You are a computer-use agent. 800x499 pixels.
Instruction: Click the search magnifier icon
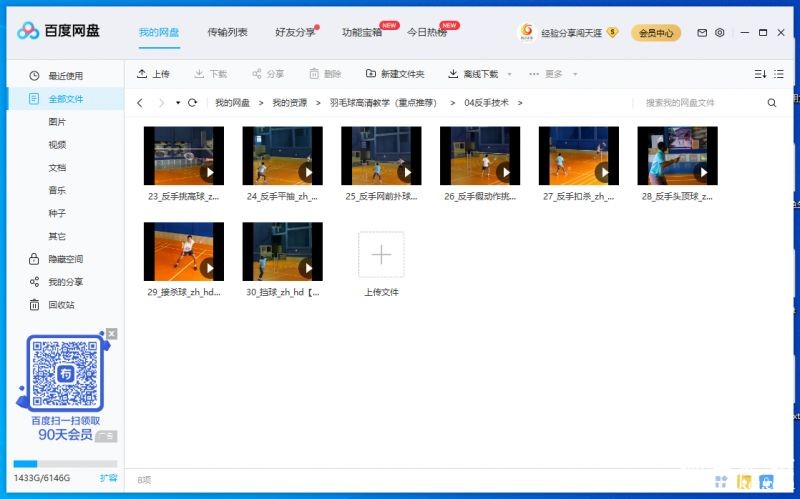[x=772, y=103]
